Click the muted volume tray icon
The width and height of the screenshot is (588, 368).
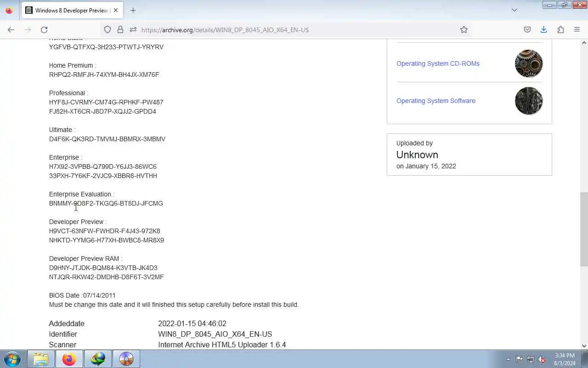point(542,359)
